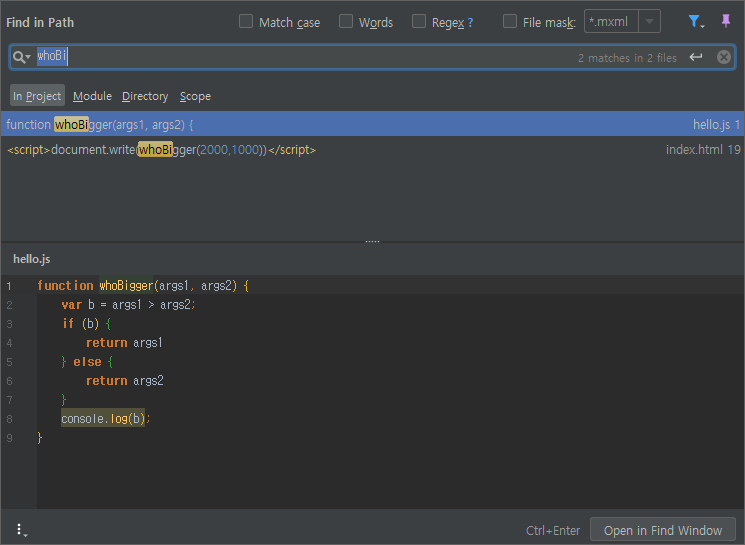The width and height of the screenshot is (745, 545).
Task: Enable the Match case checkbox
Action: point(246,21)
